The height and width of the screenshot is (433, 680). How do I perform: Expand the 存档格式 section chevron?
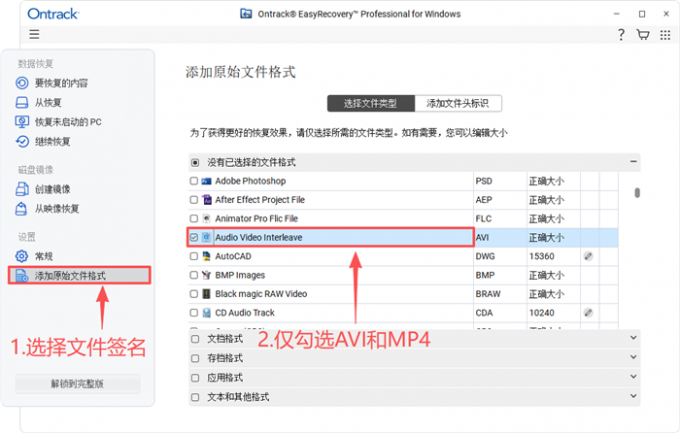tap(633, 357)
